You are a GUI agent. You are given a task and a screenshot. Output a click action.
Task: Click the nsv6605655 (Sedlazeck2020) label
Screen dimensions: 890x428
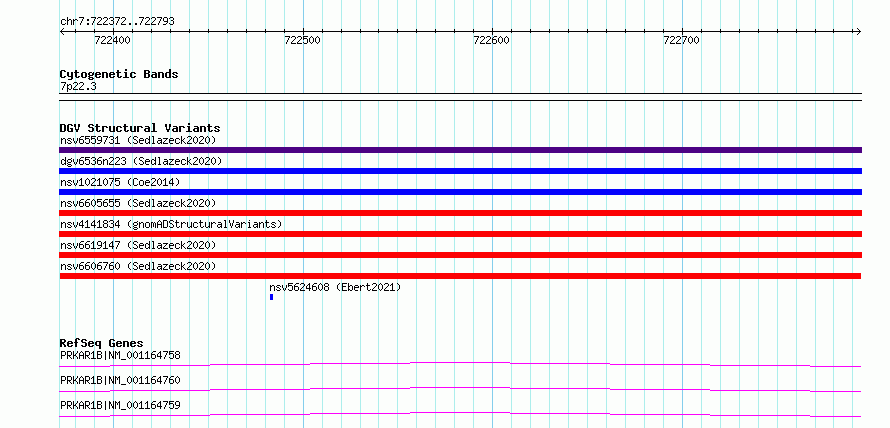[138, 203]
